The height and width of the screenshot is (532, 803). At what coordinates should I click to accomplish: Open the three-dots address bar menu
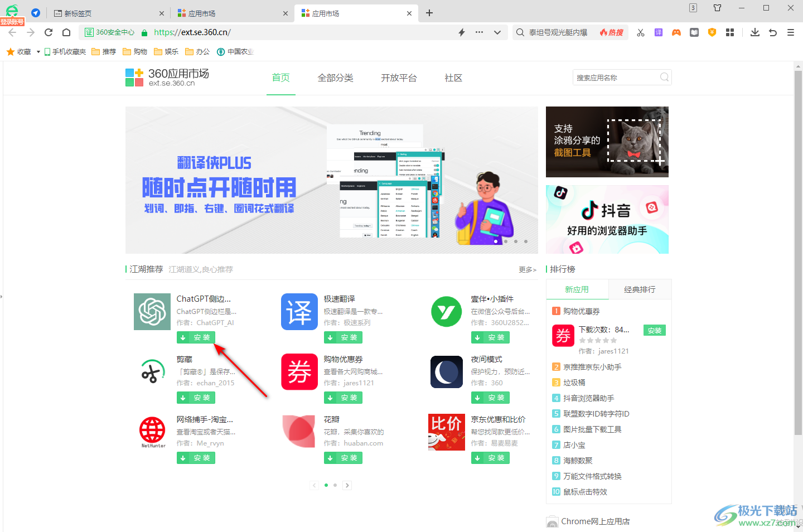(x=479, y=32)
